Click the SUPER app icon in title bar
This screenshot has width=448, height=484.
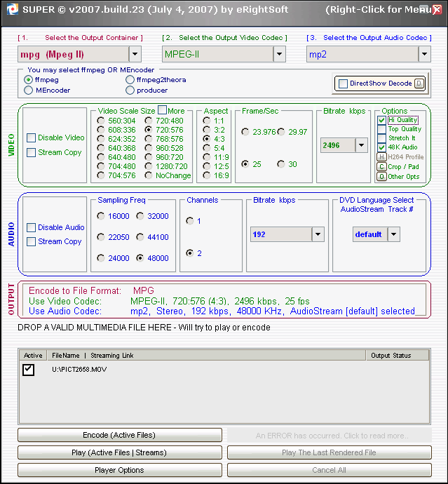pos(10,10)
